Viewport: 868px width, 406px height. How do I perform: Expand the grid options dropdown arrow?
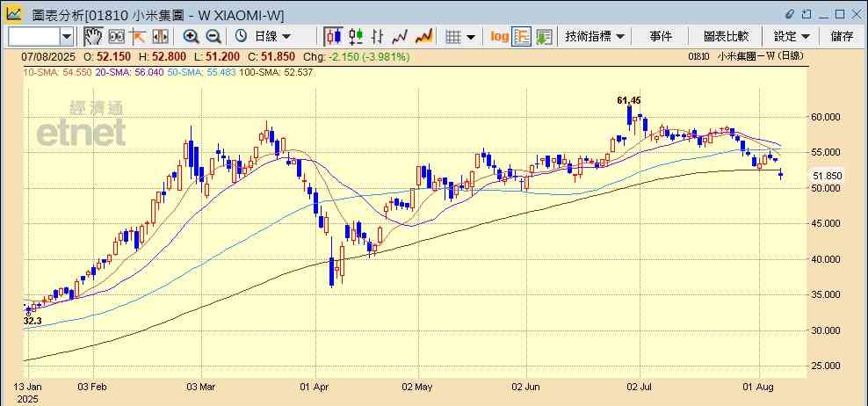pyautogui.click(x=471, y=37)
